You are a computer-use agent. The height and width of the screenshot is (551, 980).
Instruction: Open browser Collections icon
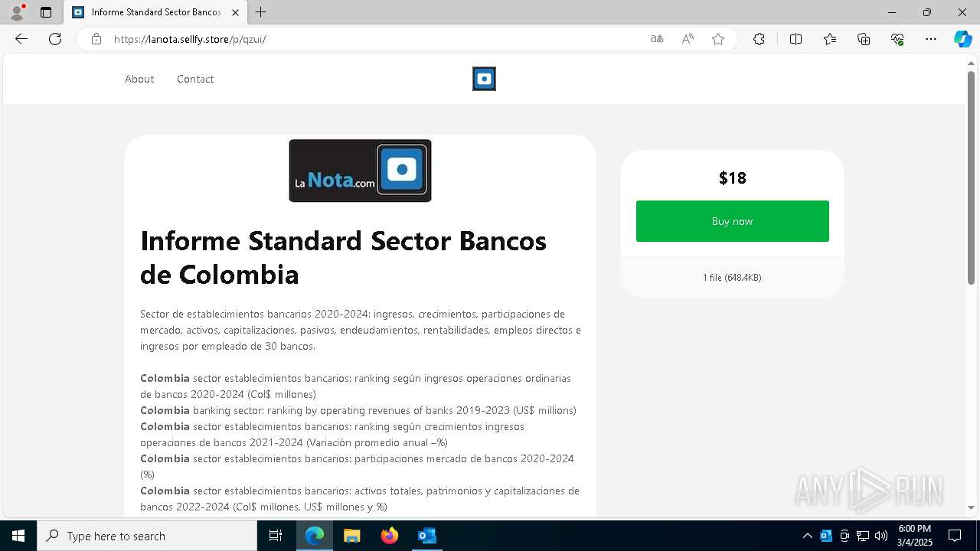864,39
